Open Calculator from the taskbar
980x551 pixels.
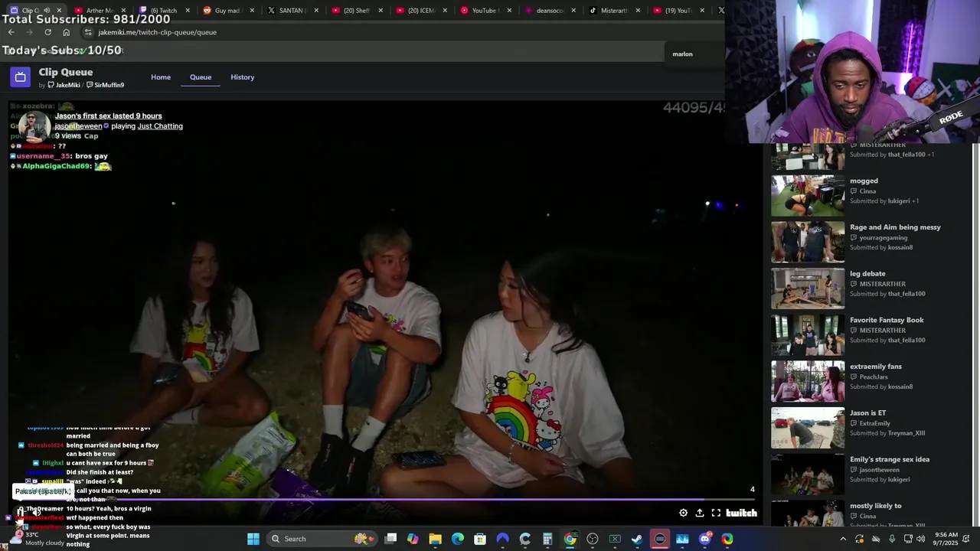547,539
